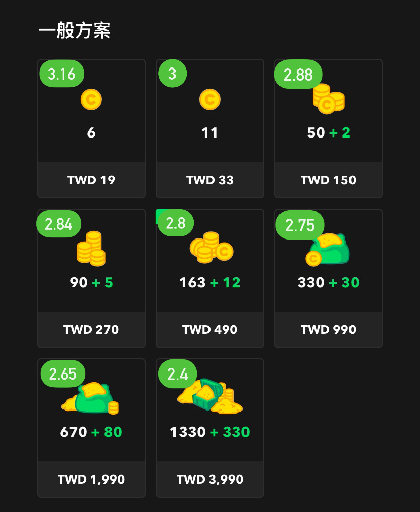Select the money sack icon for 670 + 80
Screen dimensions: 420x512
(x=90, y=398)
